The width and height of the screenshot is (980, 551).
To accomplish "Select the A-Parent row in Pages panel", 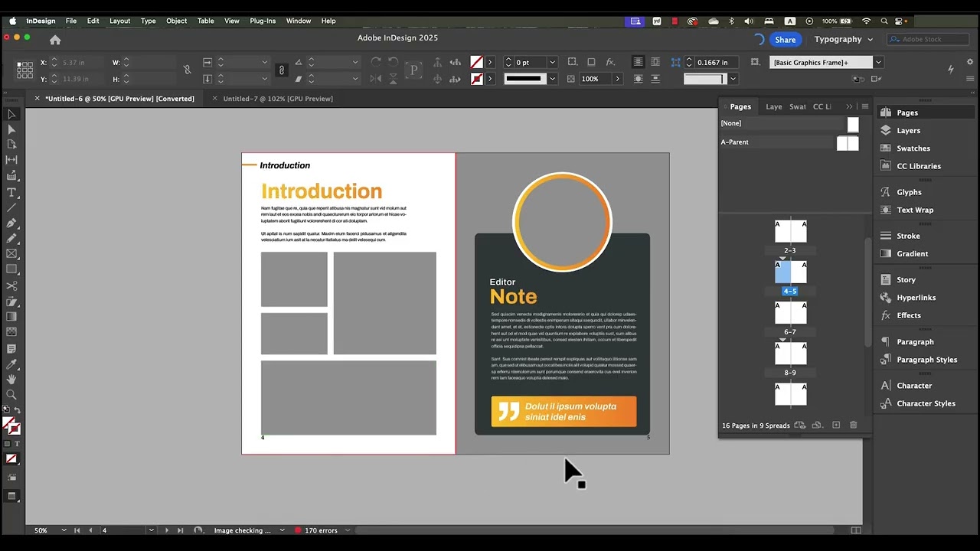I will 789,142.
